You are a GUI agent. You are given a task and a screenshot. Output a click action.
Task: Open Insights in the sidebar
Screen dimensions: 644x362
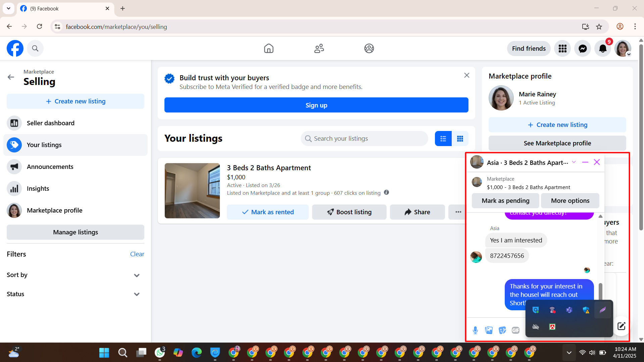[76, 188]
